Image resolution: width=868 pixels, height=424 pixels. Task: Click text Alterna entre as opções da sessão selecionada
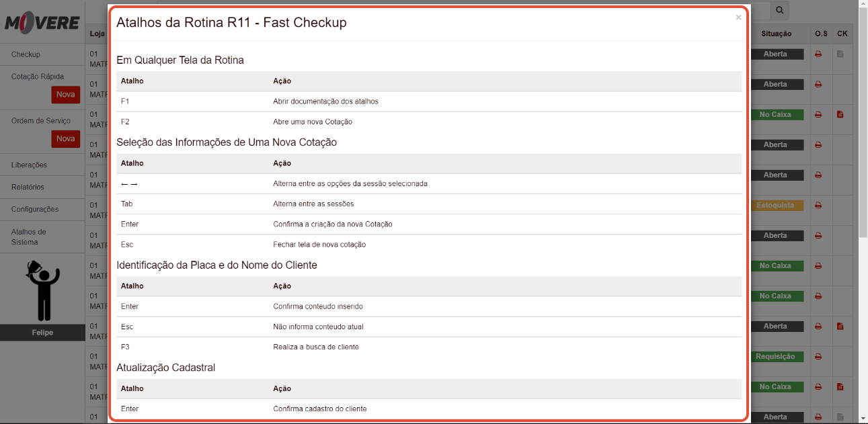350,183
